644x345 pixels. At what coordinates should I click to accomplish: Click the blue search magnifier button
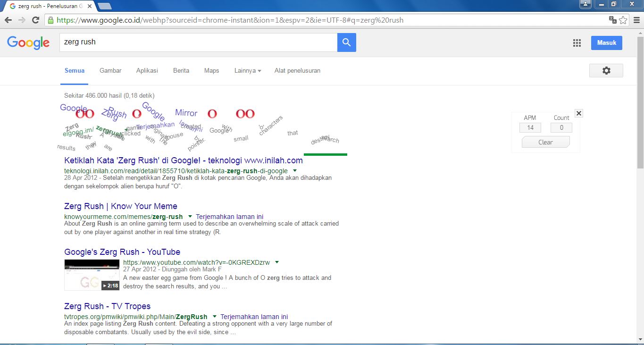point(347,42)
